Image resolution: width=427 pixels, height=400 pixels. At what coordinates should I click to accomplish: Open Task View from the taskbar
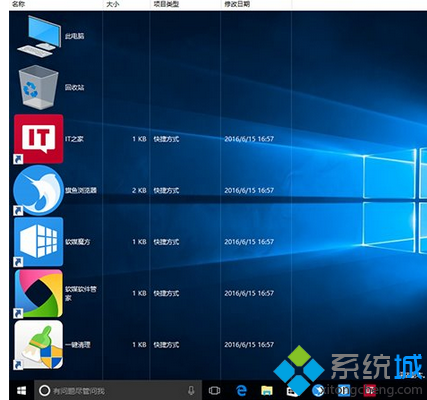pos(214,390)
